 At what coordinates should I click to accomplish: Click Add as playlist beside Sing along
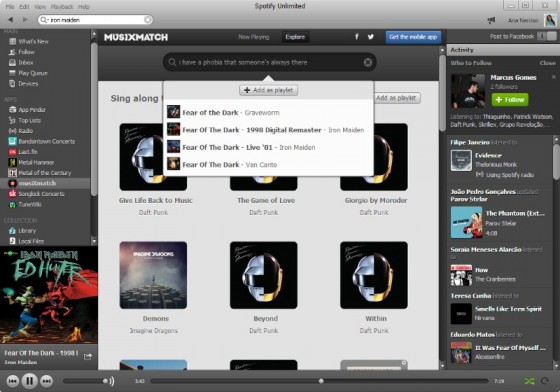pyautogui.click(x=397, y=98)
